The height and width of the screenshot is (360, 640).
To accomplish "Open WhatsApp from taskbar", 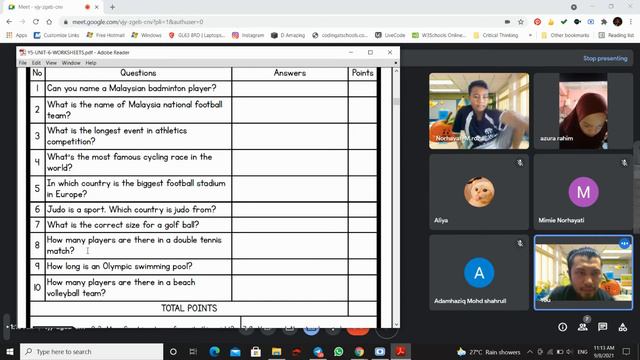I will pyautogui.click(x=338, y=351).
